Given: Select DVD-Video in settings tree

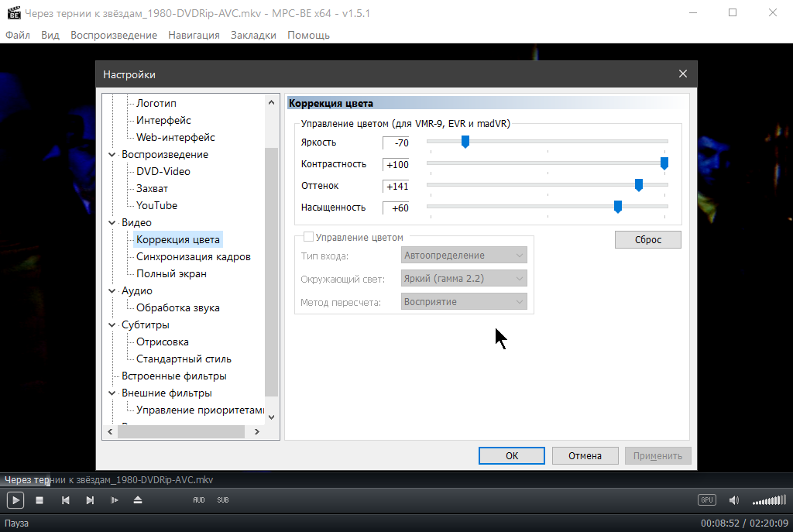Looking at the screenshot, I should pyautogui.click(x=163, y=171).
